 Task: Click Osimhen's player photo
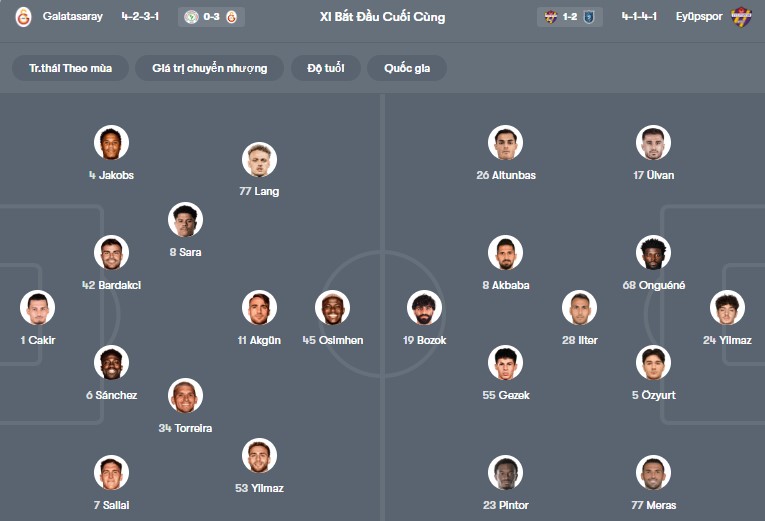(x=333, y=308)
